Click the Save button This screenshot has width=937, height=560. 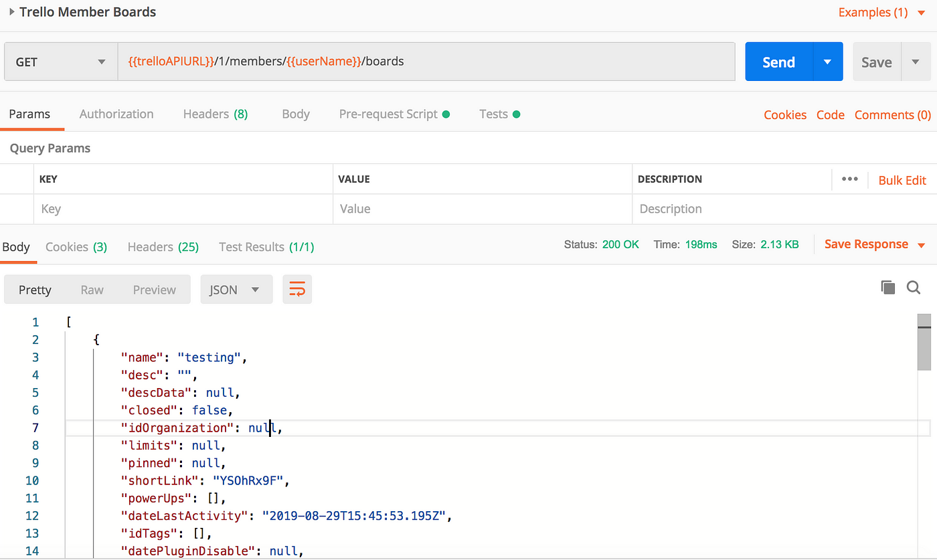[877, 62]
